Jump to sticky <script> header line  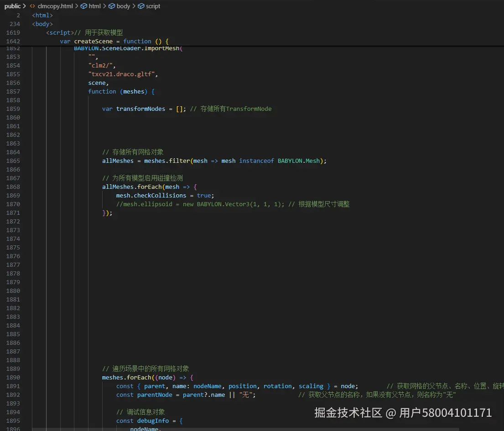coord(59,32)
